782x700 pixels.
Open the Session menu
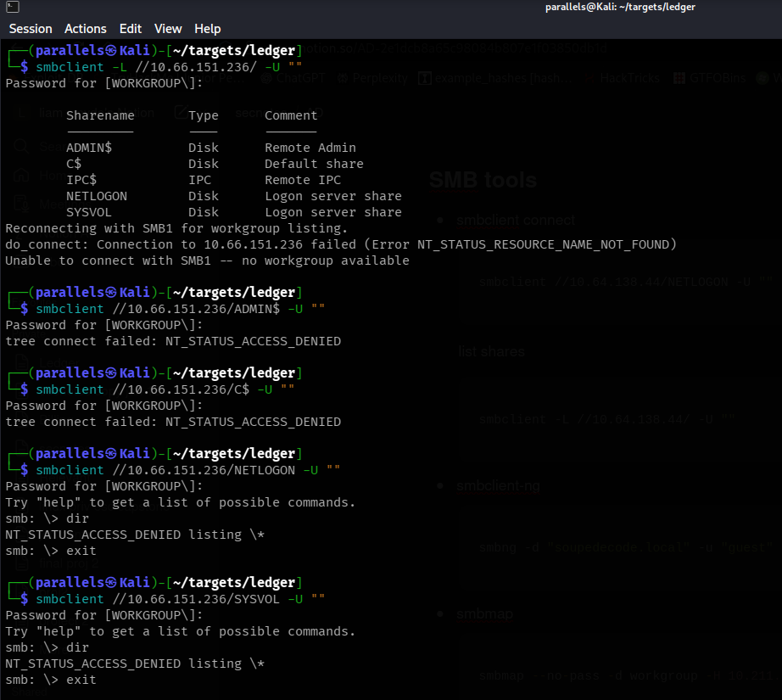(31, 29)
